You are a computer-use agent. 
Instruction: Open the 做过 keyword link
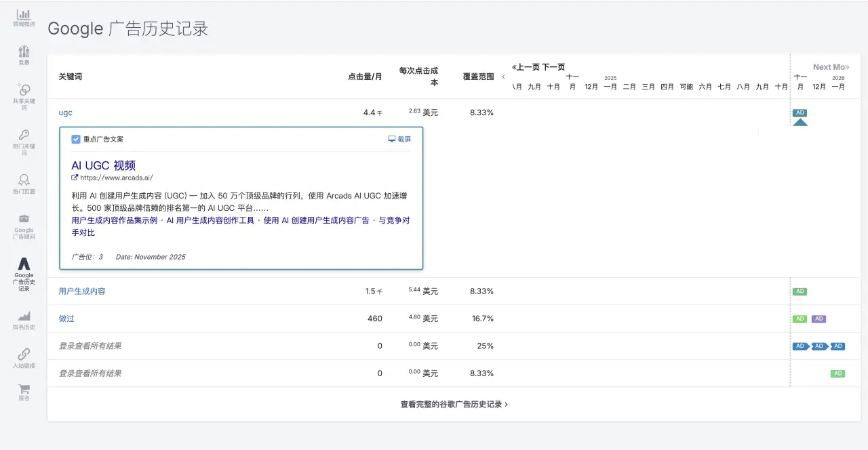(x=68, y=319)
